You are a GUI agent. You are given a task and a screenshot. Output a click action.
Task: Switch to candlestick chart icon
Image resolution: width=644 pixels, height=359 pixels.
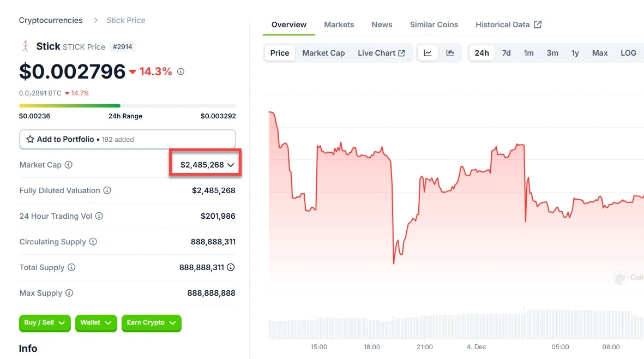pos(450,53)
